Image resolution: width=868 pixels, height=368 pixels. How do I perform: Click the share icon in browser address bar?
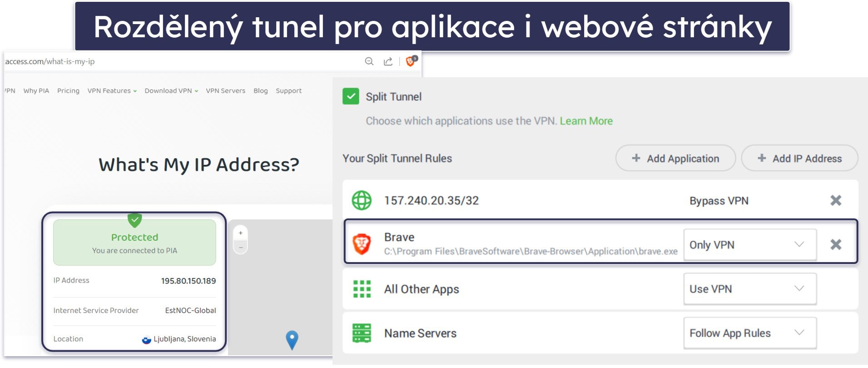[x=388, y=61]
